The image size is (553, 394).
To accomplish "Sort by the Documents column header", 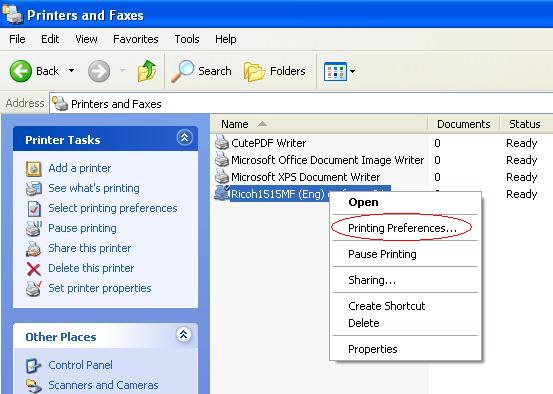I will [463, 124].
